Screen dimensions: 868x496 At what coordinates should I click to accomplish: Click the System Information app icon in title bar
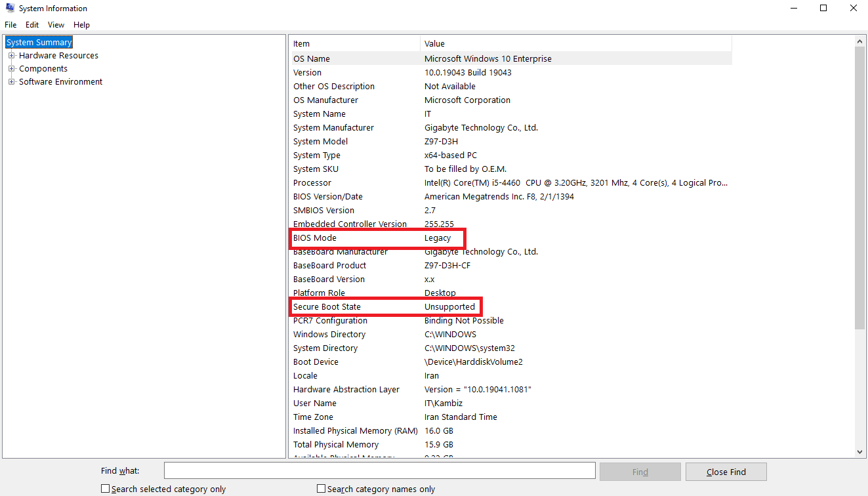click(9, 9)
